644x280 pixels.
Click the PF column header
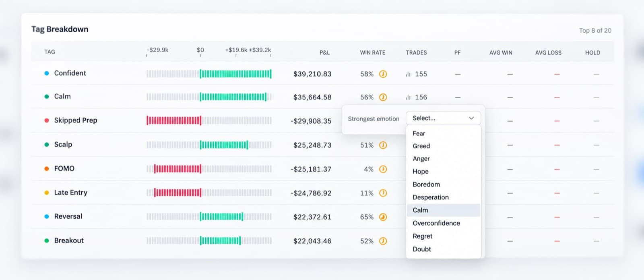click(457, 52)
